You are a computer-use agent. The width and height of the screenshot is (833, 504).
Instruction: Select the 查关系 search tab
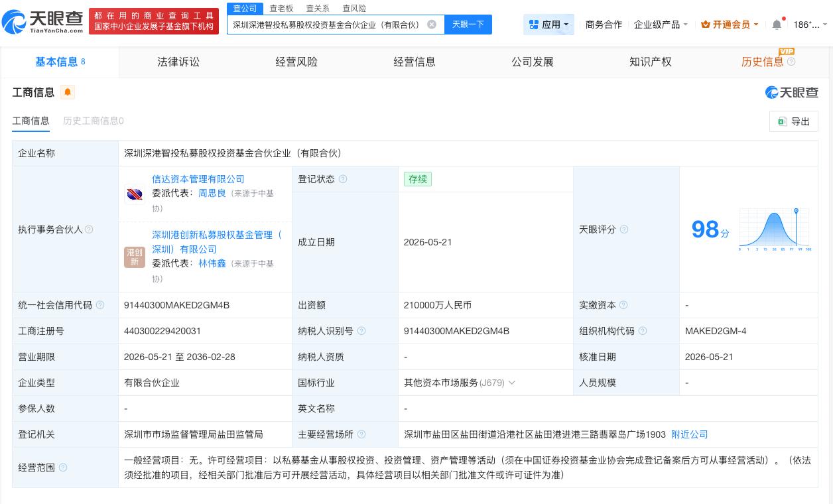coord(318,9)
